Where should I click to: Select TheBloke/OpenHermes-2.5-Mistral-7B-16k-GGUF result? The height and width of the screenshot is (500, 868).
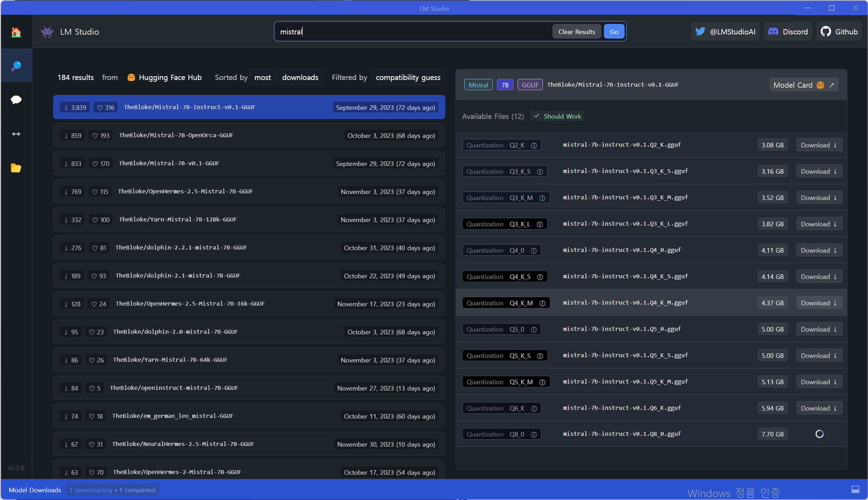click(249, 304)
